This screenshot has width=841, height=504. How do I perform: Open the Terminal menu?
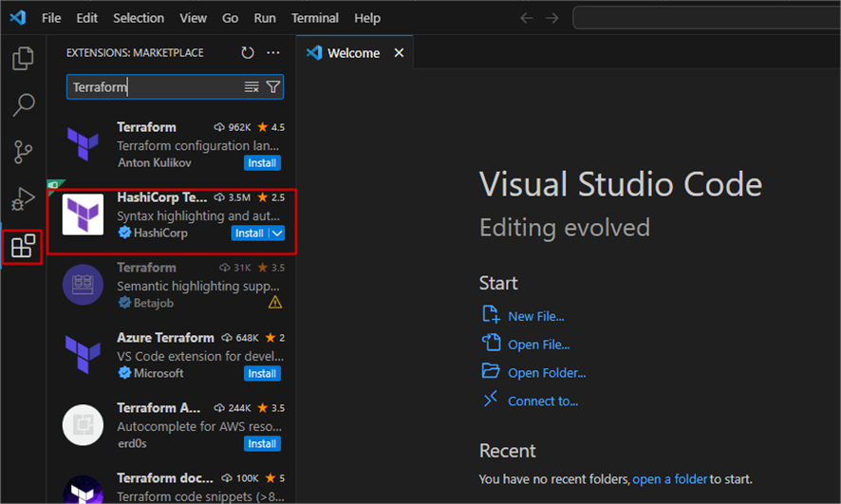click(x=315, y=18)
